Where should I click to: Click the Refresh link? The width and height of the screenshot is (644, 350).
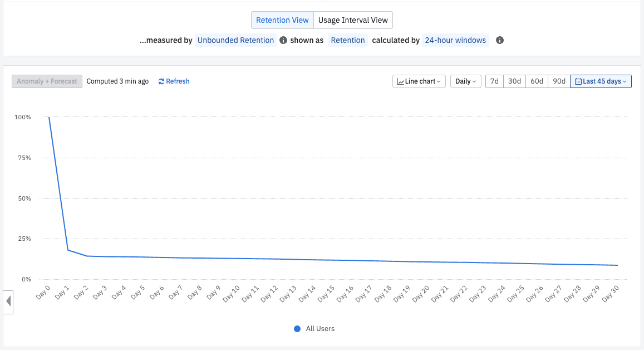click(178, 81)
